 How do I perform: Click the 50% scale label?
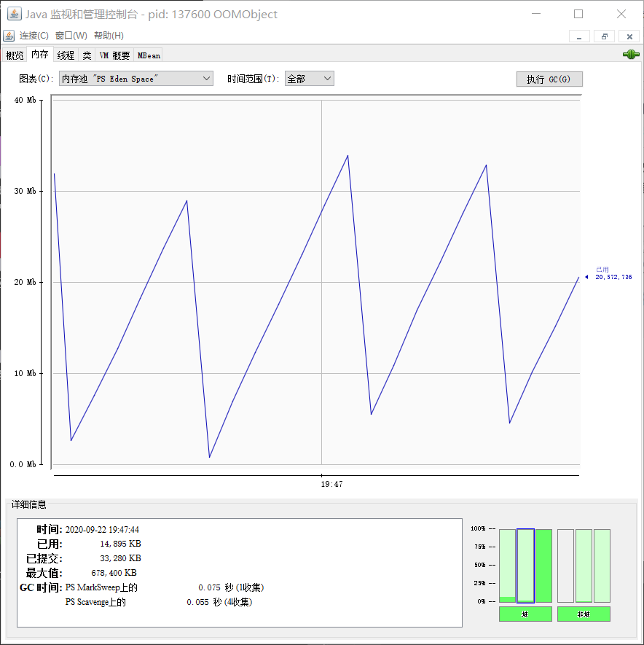pos(480,565)
